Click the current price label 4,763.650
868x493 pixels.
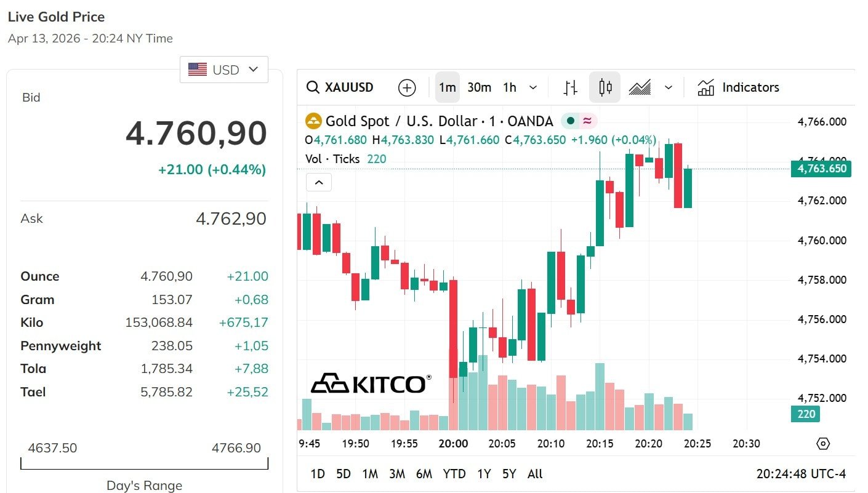821,169
